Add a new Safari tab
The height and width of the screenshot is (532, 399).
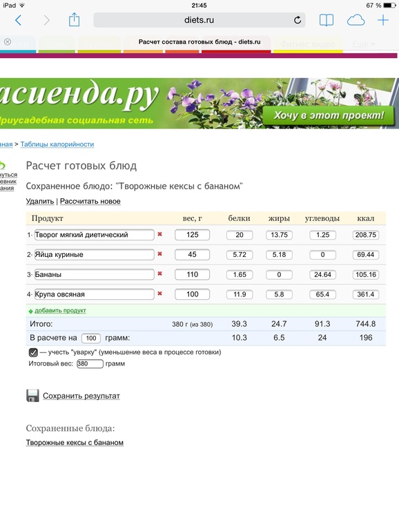(x=383, y=20)
